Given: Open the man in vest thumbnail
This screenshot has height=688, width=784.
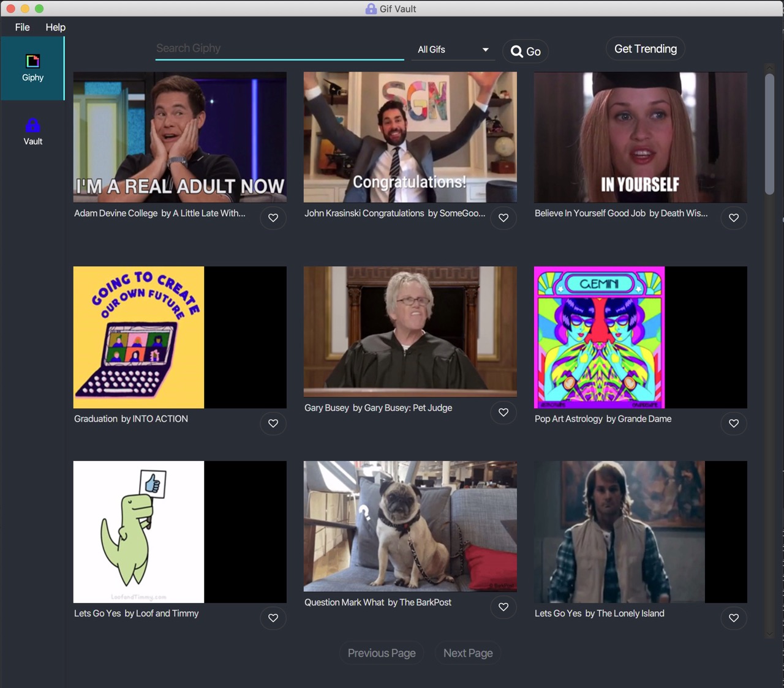Looking at the screenshot, I should pos(620,532).
